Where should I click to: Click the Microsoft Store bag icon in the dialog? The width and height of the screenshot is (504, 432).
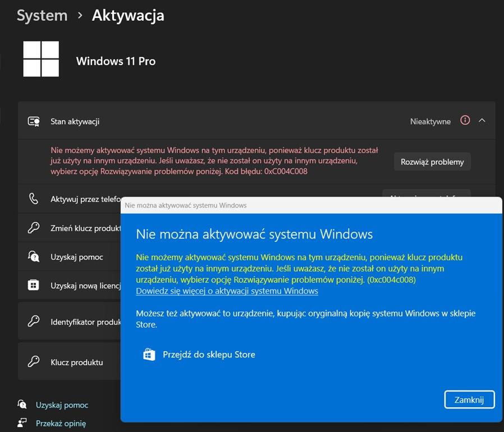pos(149,354)
